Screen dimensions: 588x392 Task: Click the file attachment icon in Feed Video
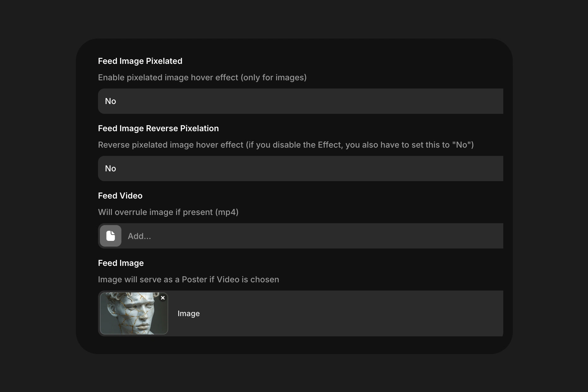click(110, 236)
